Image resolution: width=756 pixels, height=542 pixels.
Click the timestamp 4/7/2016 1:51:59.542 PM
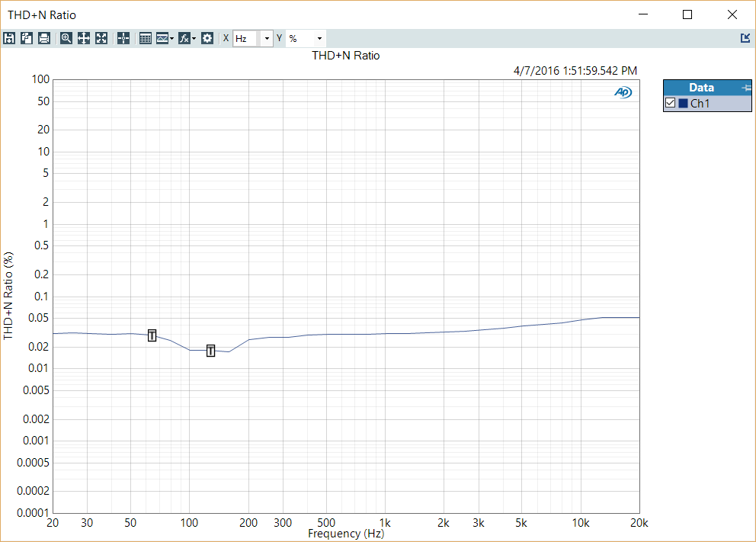[x=575, y=71]
